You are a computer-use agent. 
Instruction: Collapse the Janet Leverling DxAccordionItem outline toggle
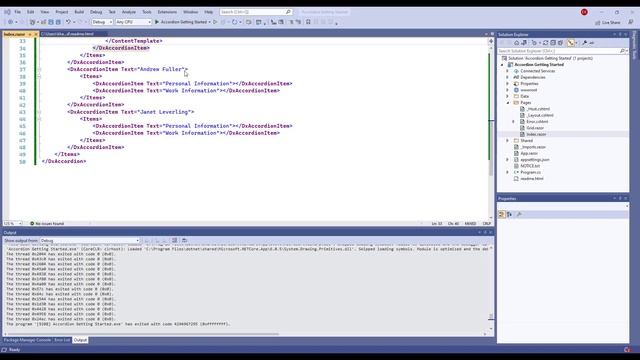(x=39, y=112)
